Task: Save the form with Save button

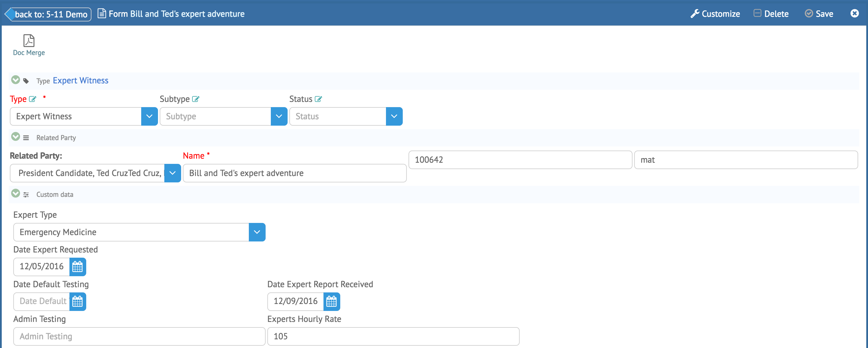Action: [819, 14]
